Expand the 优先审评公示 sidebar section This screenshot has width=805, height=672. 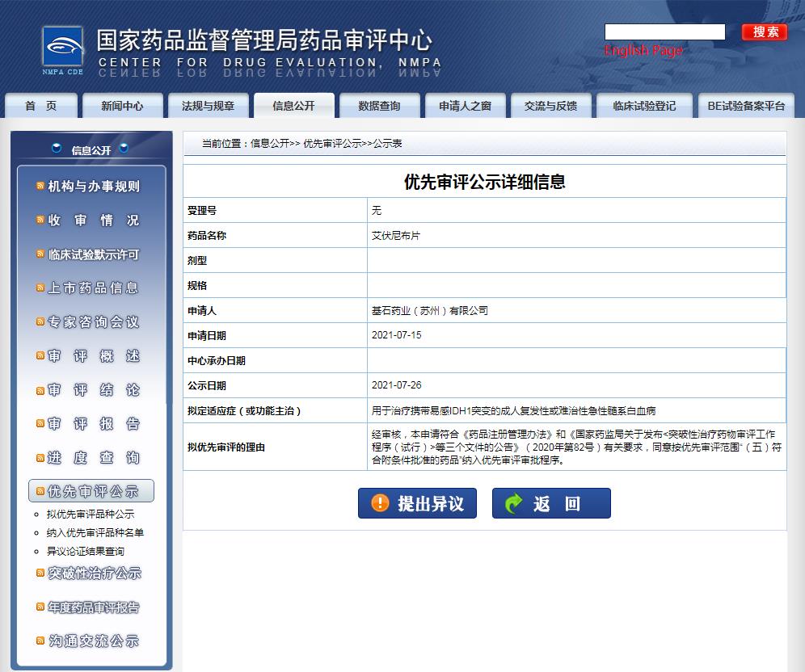point(92,491)
